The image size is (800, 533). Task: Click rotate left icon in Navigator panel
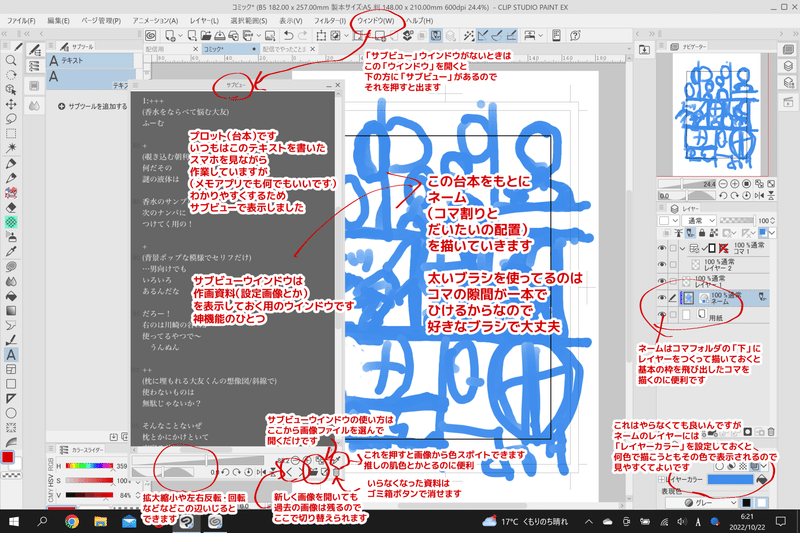point(723,196)
